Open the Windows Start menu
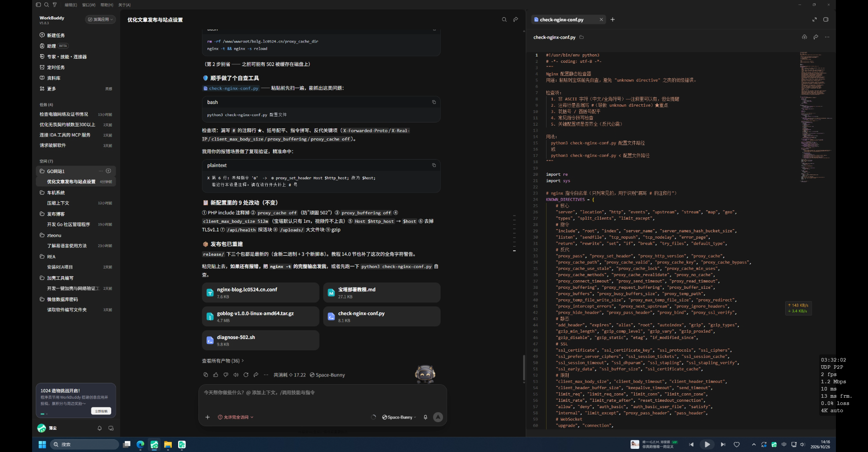Screen dimensions: 868x452 coord(42,444)
